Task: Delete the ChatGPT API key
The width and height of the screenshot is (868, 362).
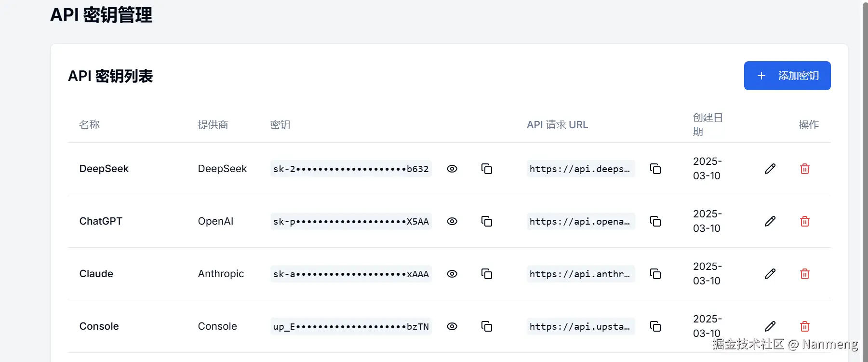Action: (x=805, y=221)
